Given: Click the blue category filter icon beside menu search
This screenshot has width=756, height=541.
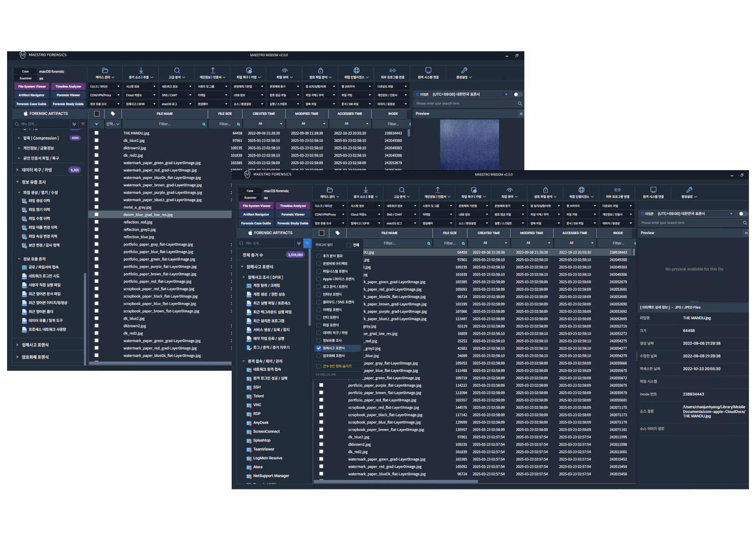Looking at the screenshot, I should [307, 243].
